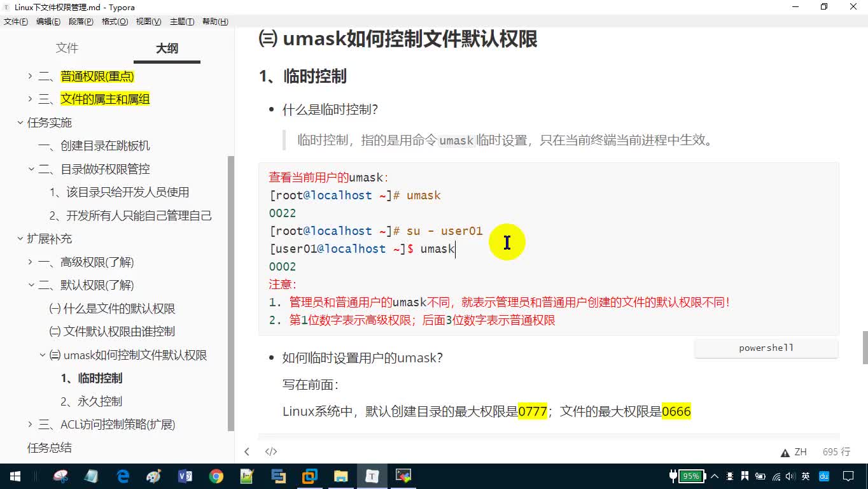This screenshot has height=489, width=868.
Task: Select 2、永久控制 in outline
Action: click(x=92, y=402)
